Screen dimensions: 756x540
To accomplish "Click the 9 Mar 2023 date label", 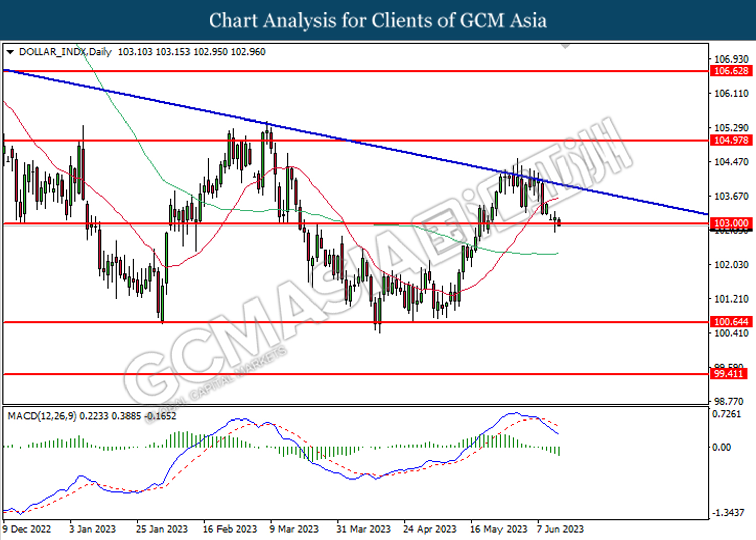I will pos(294,529).
